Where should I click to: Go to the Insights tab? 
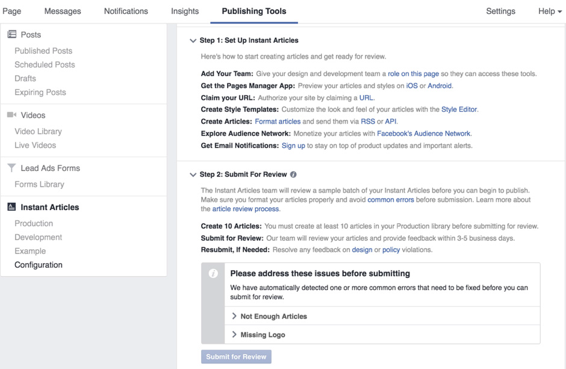(x=185, y=11)
